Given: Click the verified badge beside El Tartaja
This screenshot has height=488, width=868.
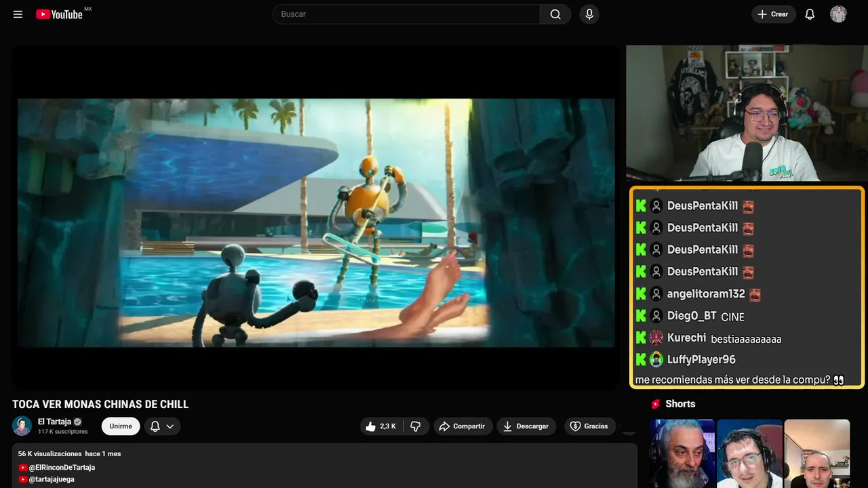Looking at the screenshot, I should tap(78, 422).
